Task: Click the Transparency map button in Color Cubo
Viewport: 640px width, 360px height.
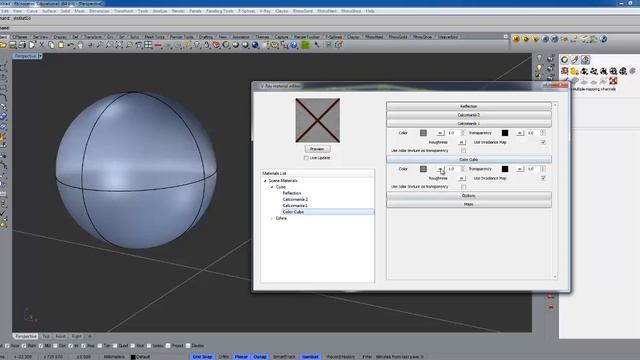Action: [520, 169]
